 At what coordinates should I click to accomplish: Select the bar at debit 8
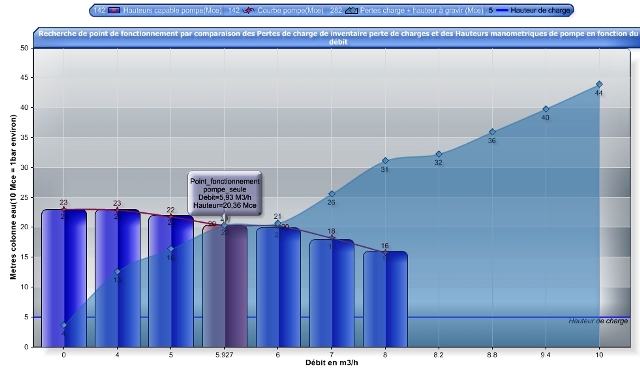click(x=385, y=299)
